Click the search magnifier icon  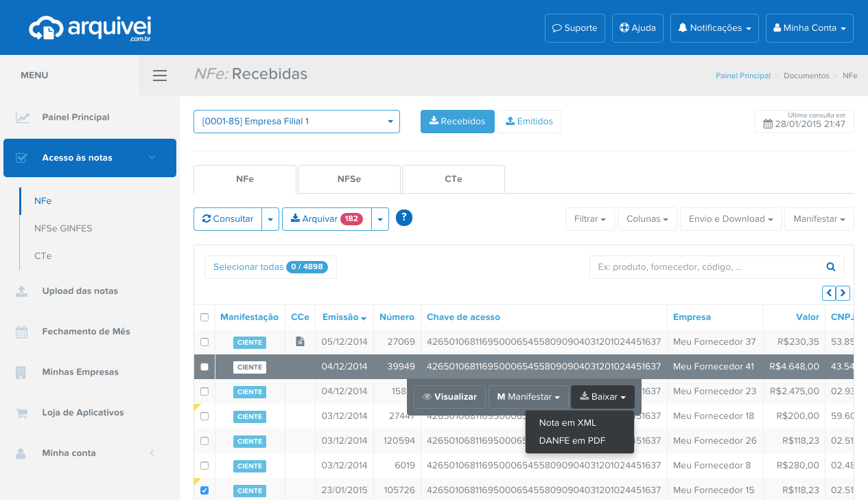pos(830,266)
